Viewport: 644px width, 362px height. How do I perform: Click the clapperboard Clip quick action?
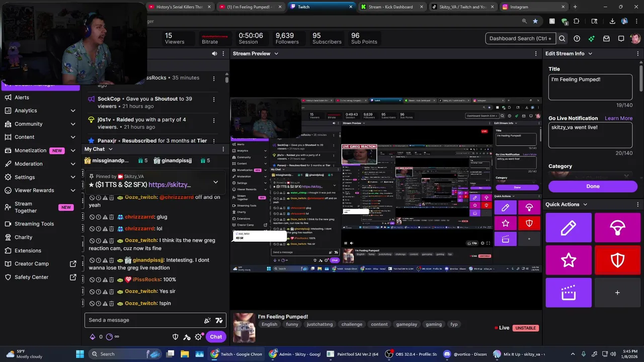[x=569, y=292]
